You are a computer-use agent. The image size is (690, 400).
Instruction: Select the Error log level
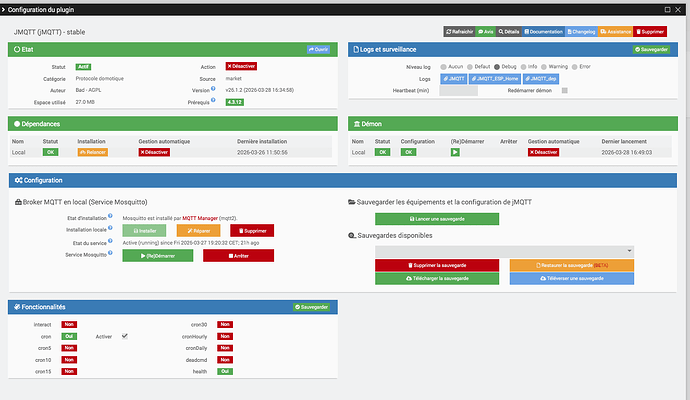[x=574, y=67]
